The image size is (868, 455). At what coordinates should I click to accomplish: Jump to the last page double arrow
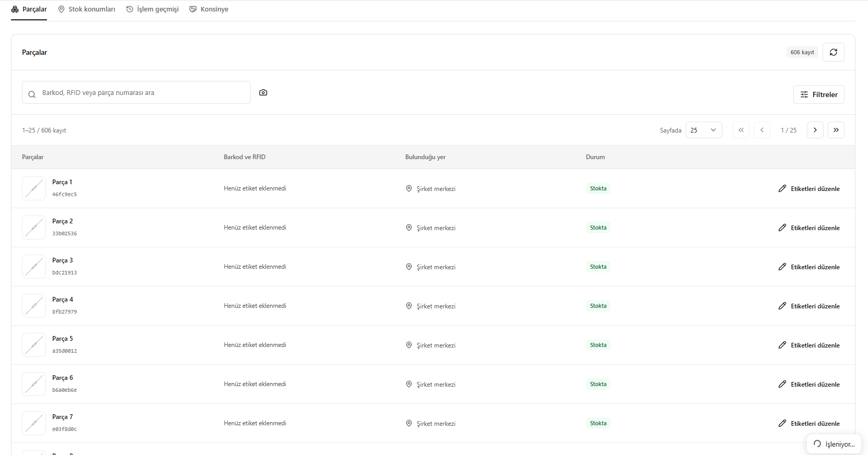coord(836,130)
